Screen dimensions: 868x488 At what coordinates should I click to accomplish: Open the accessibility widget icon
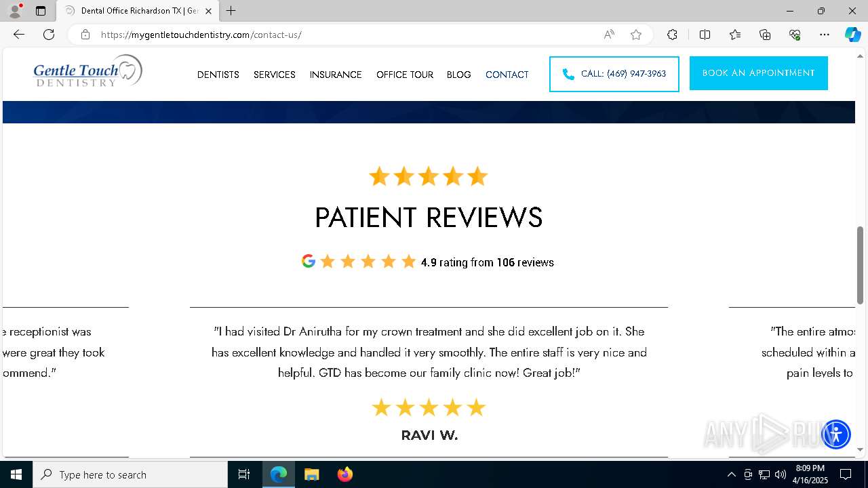(x=836, y=434)
